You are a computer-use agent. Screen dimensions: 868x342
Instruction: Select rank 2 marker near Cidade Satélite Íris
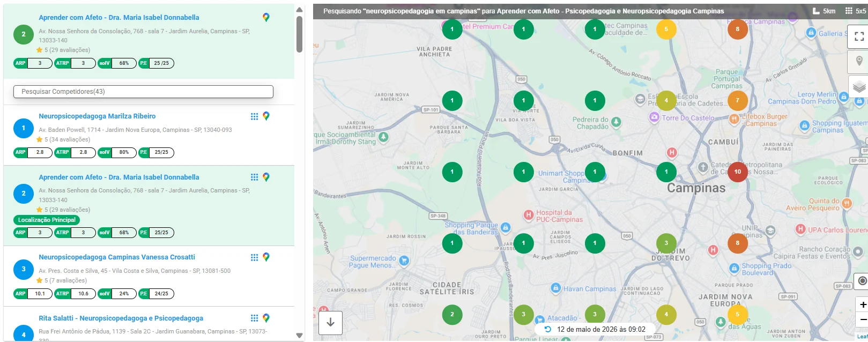[x=452, y=315]
